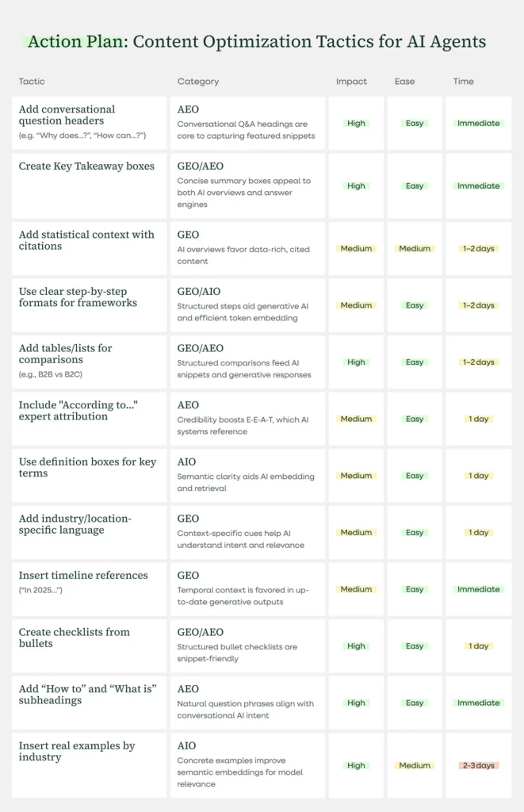Viewport: 524px width, 812px height.
Task: Click the Immediate time badge for timeline references
Action: (x=478, y=589)
